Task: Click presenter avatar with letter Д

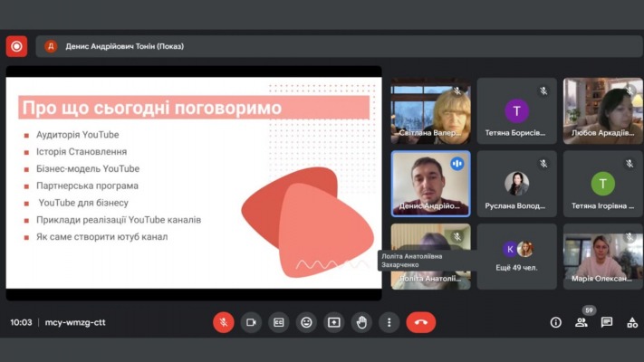Action: [x=51, y=46]
